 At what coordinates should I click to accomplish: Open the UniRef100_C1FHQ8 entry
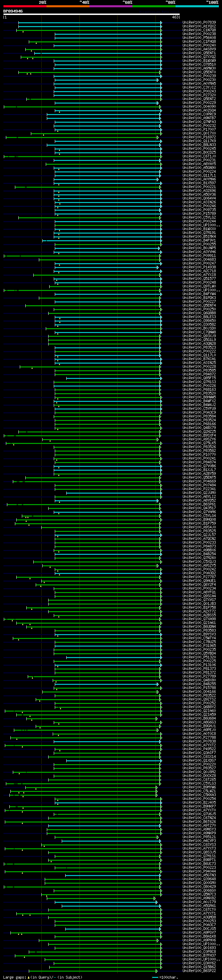199,41
